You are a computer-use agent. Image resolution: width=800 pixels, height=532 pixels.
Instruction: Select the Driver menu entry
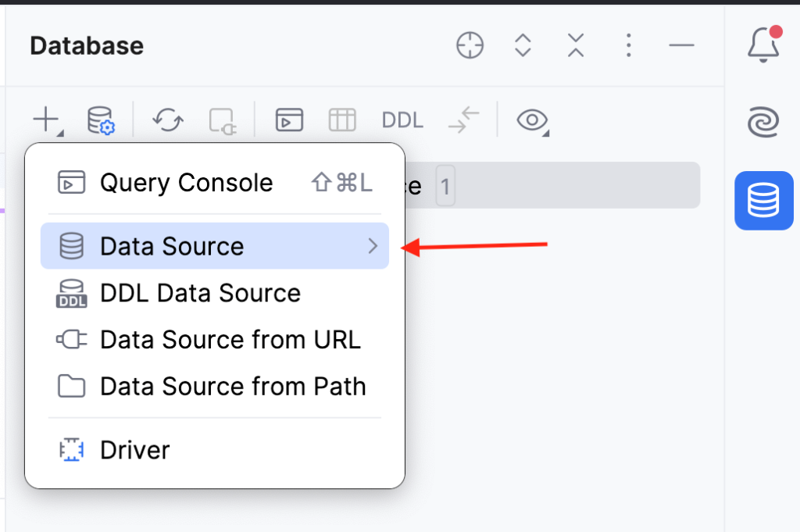134,450
